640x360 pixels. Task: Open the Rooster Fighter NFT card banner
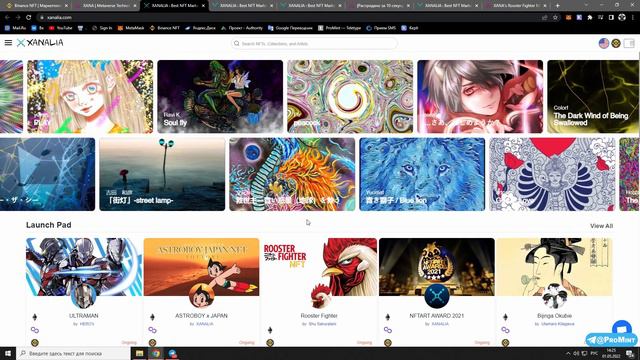coord(319,267)
